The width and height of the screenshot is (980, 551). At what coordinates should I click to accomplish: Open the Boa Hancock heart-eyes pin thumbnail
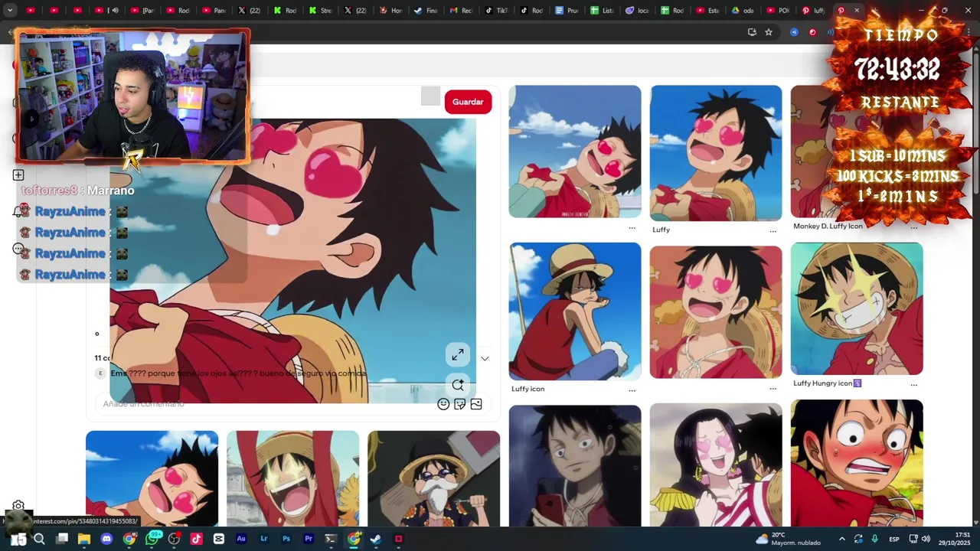(716, 465)
